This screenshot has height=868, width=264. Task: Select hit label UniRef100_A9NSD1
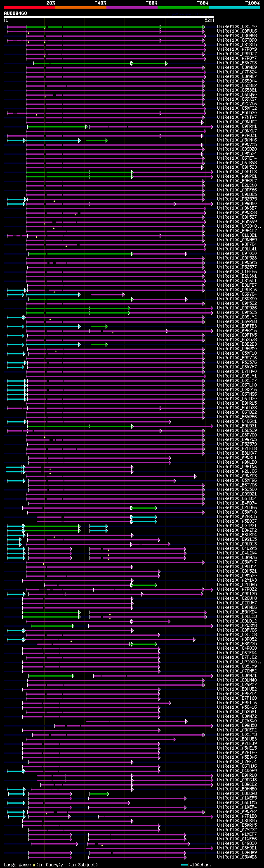click(237, 458)
